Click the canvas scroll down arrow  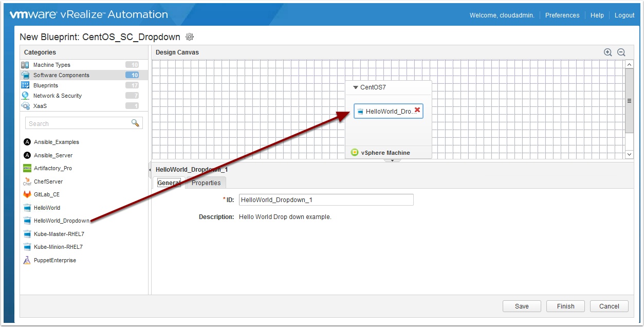(629, 154)
